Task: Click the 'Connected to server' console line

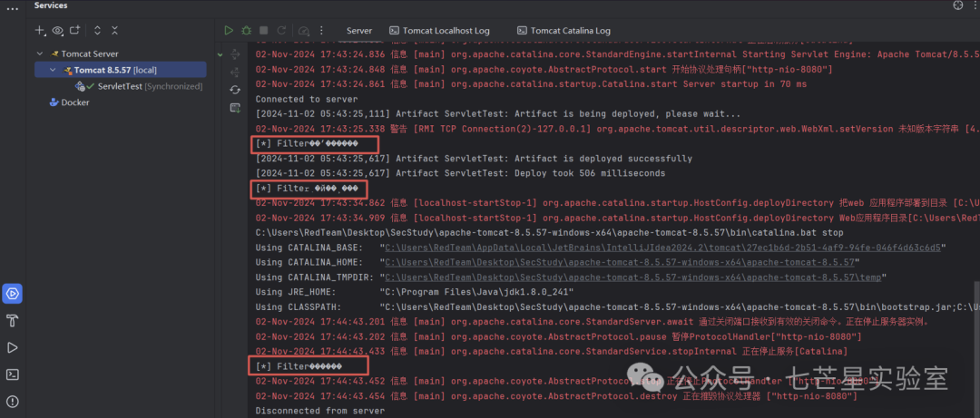Action: click(307, 99)
